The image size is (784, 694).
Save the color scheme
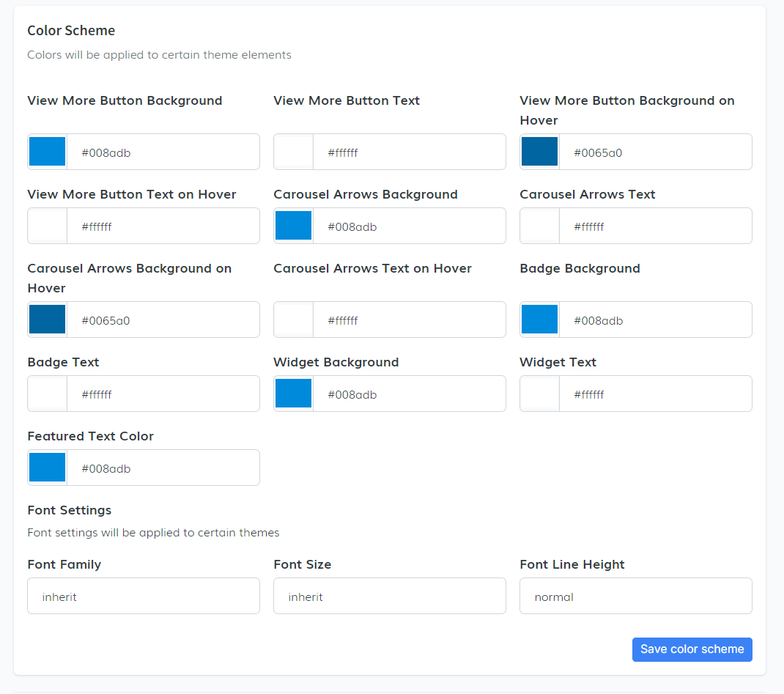(x=692, y=649)
